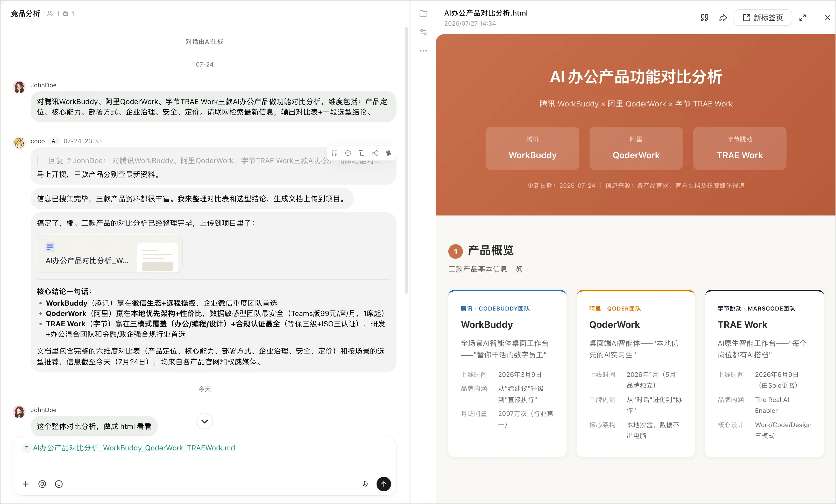
Task: Click the plus icon to add attachment
Action: click(25, 484)
